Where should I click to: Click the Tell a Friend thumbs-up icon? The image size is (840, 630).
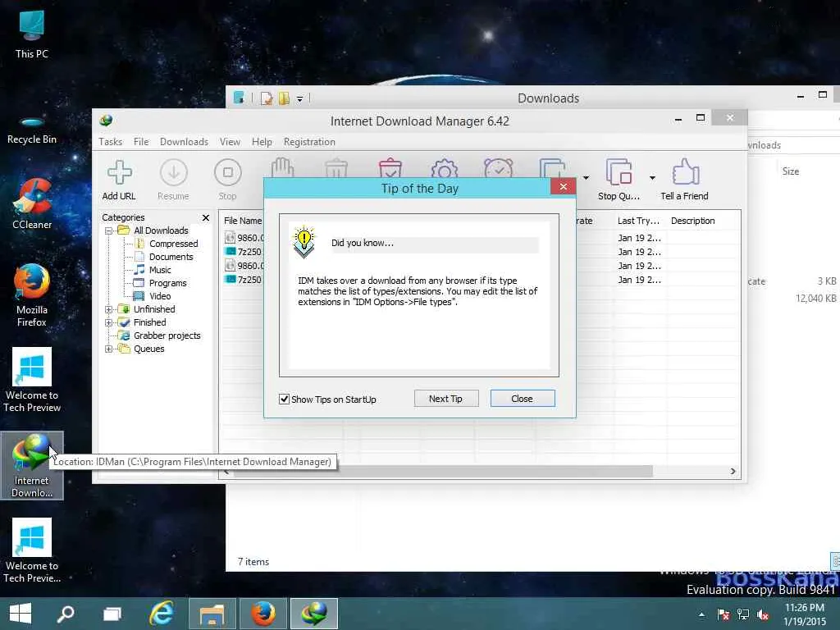coord(685,180)
